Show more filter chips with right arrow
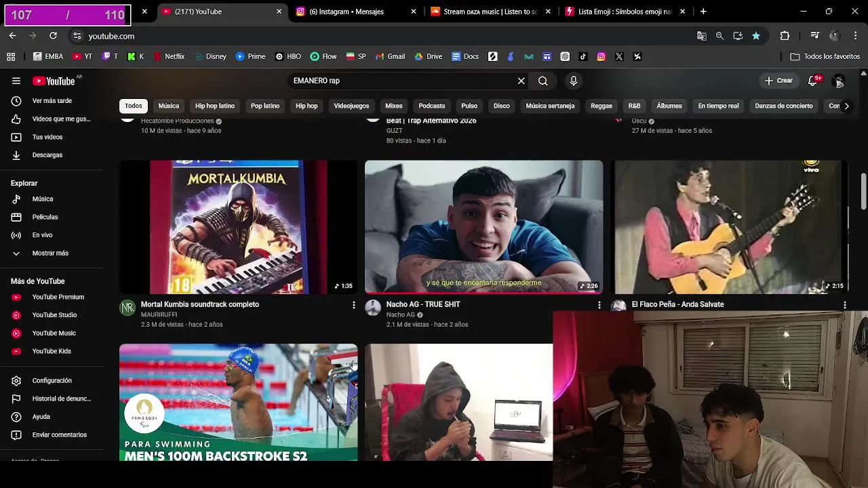Screen dimensions: 868x488 coord(846,106)
